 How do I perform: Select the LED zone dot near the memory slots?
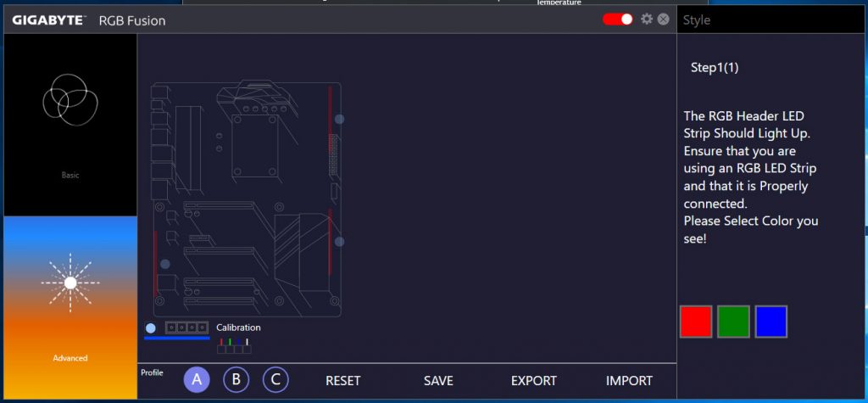339,119
